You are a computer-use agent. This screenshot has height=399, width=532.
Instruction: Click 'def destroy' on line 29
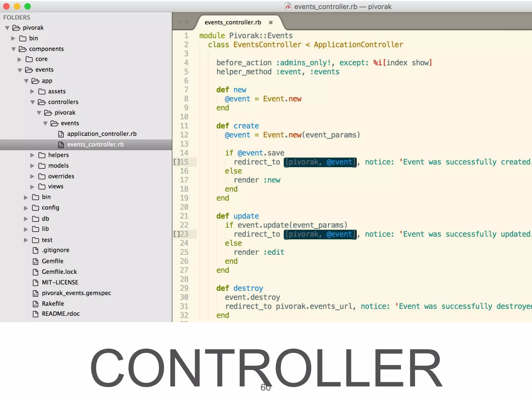point(240,288)
